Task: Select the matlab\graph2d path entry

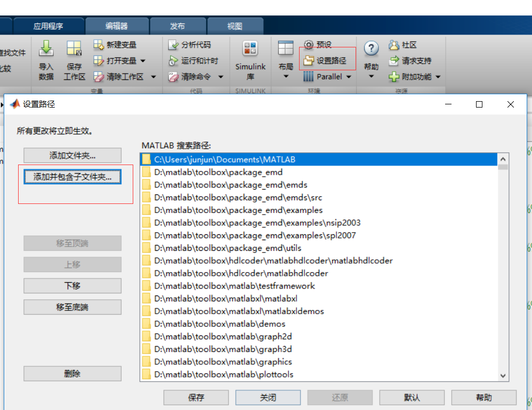Action: (319, 337)
